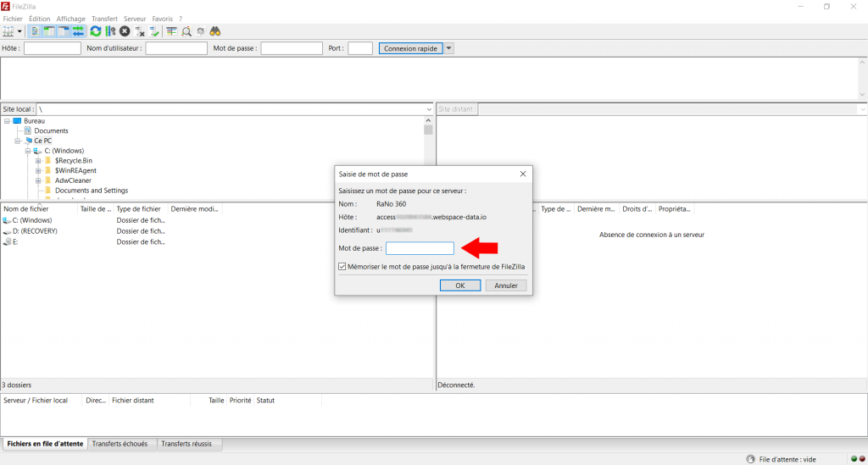Click the cancel current operation icon
Screen dimensions: 868x465
click(x=125, y=31)
